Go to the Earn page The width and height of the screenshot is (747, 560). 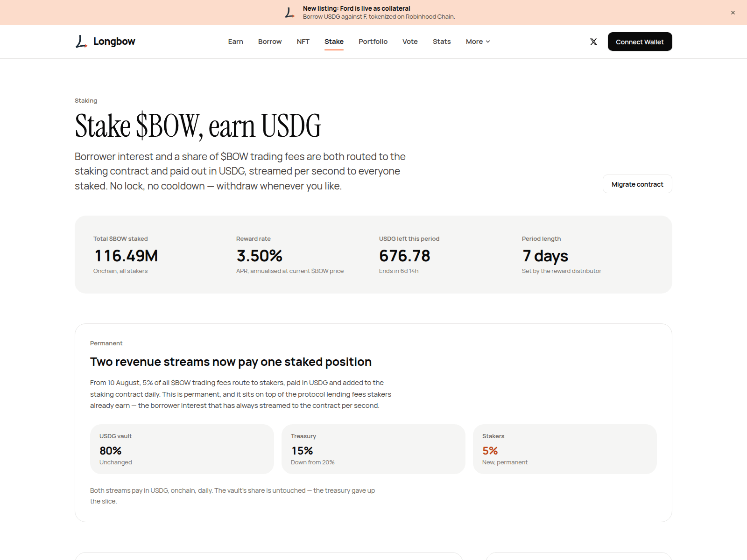(x=235, y=42)
